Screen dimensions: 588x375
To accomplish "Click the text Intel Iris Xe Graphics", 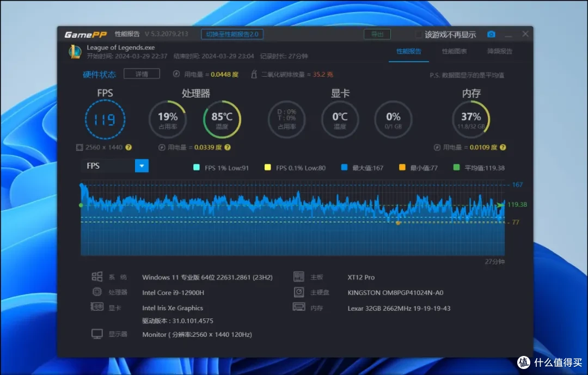I will 173,308.
